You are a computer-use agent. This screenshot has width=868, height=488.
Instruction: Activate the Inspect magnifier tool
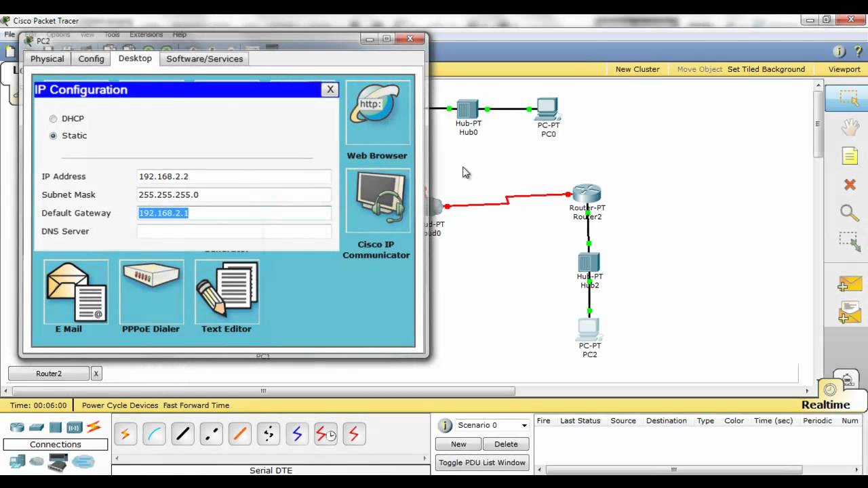(x=850, y=213)
